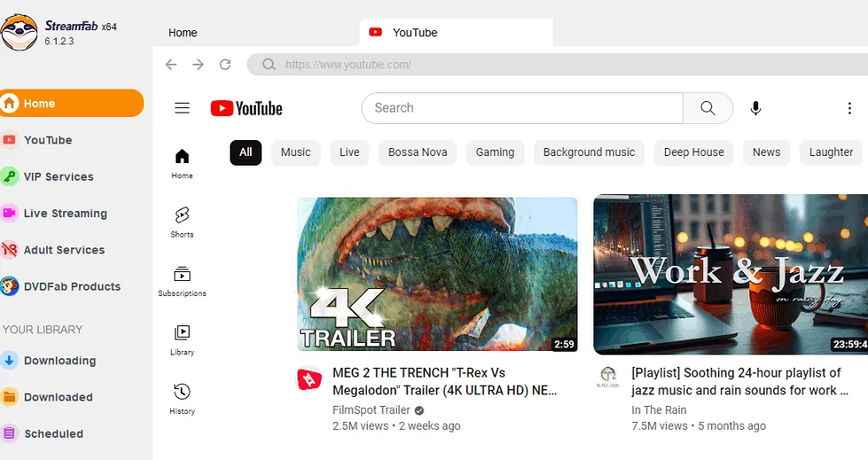The width and height of the screenshot is (868, 460).
Task: Activate voice search microphone icon
Action: coord(756,108)
